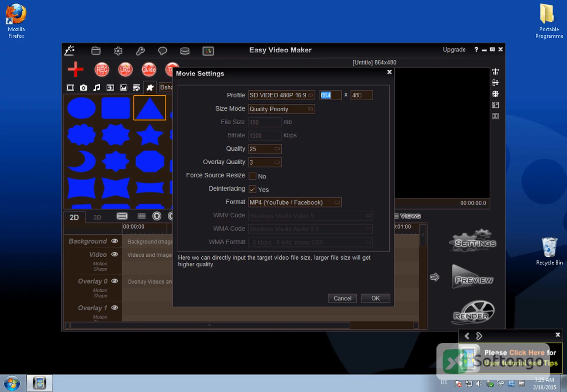The image size is (567, 392).
Task: Open the Overlay Quality dropdown
Action: click(x=265, y=162)
